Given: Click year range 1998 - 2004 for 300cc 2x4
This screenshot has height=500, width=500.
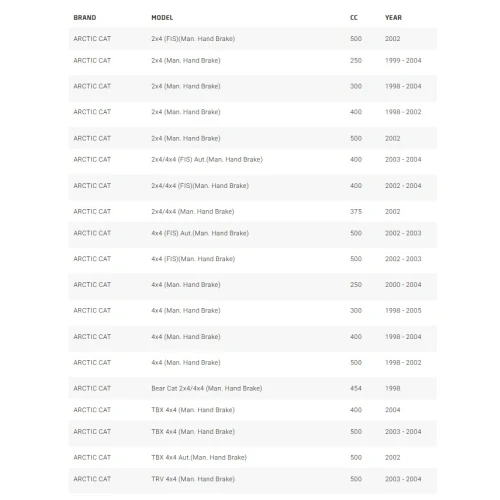Looking at the screenshot, I should pyautogui.click(x=403, y=86).
